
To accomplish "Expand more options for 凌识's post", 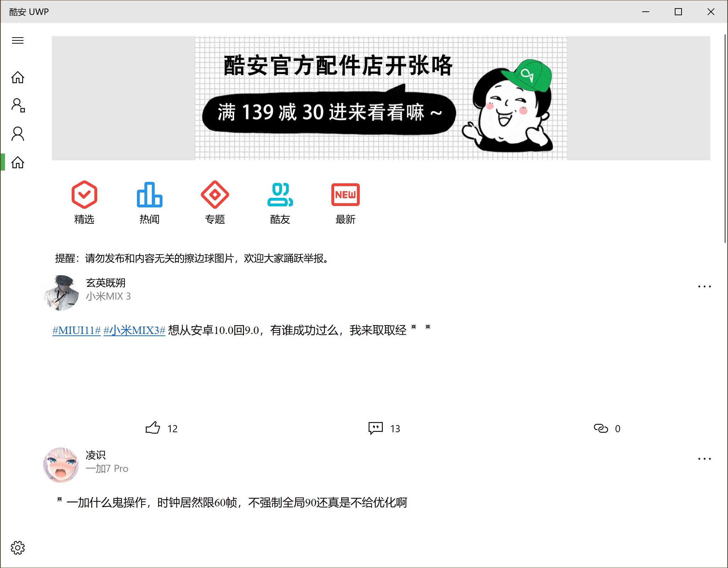I will (x=704, y=459).
